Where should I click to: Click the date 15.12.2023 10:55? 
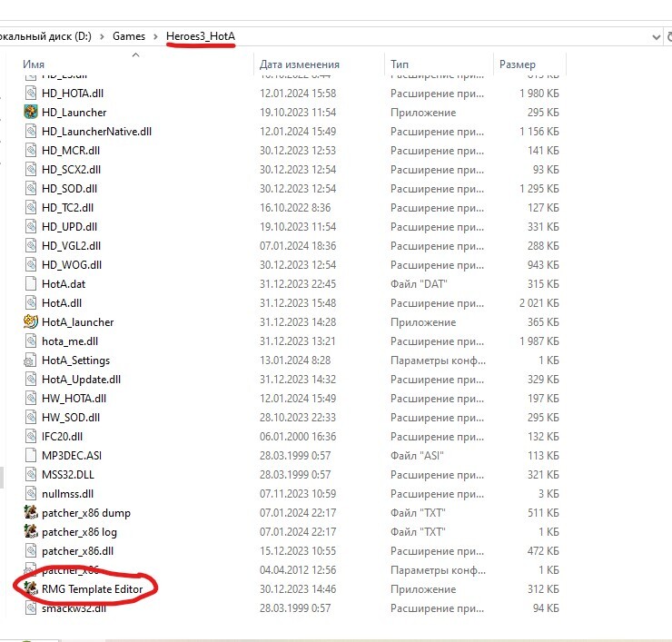click(x=298, y=550)
